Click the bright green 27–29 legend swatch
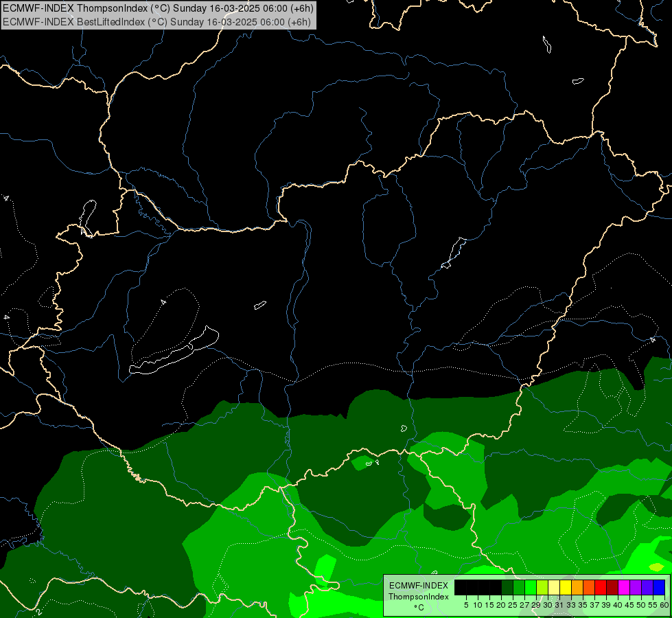Viewport: 672px width, 618px height. [x=531, y=587]
